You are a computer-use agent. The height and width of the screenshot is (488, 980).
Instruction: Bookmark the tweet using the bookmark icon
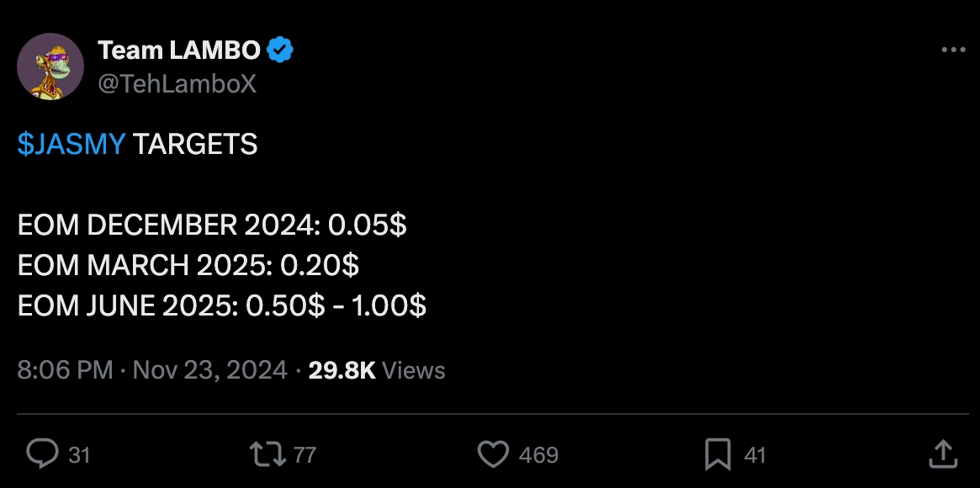[x=718, y=454]
